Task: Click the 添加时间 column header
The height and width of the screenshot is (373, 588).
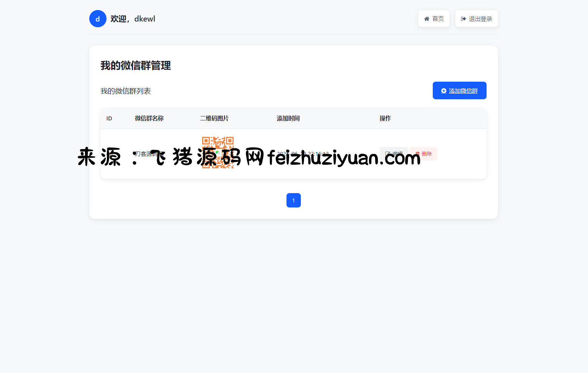Action: [288, 118]
